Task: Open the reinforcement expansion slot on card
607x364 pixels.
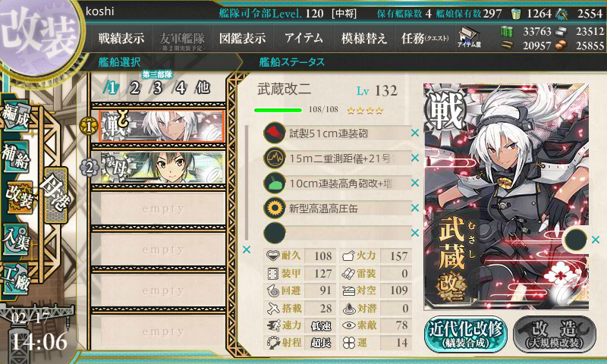Action: pyautogui.click(x=576, y=240)
